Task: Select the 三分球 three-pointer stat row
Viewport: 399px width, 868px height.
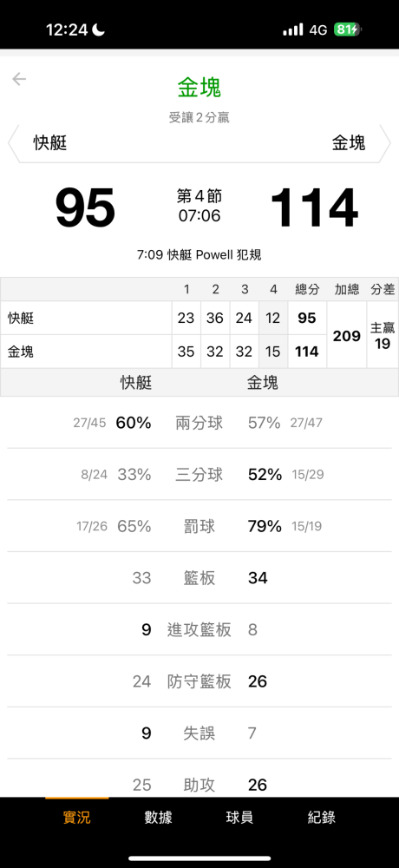Action: [x=199, y=475]
